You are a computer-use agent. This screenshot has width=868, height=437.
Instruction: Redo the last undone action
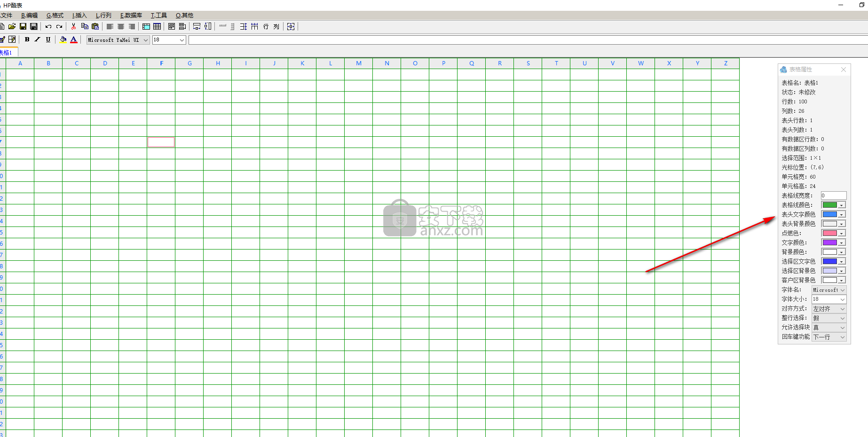[x=59, y=26]
